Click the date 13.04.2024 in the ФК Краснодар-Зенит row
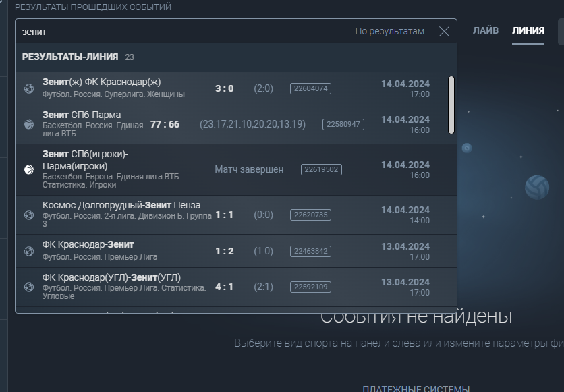564x392 pixels. (405, 246)
